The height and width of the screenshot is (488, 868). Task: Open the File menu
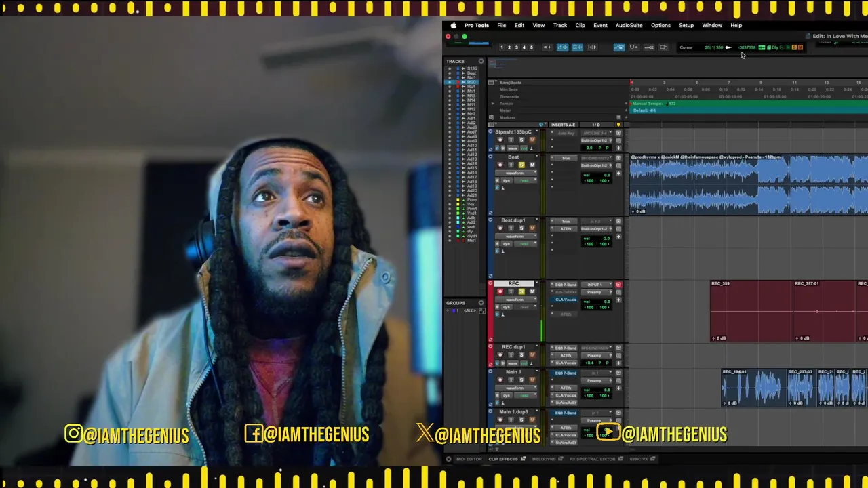click(x=501, y=26)
